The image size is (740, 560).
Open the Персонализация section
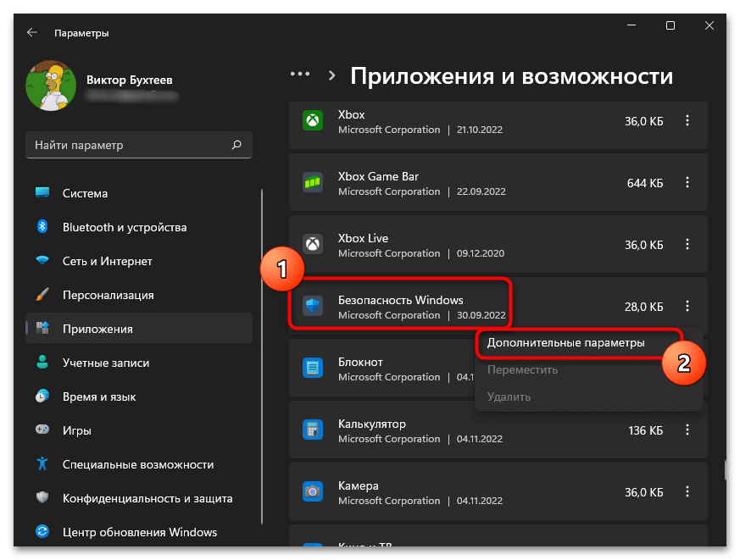click(139, 295)
